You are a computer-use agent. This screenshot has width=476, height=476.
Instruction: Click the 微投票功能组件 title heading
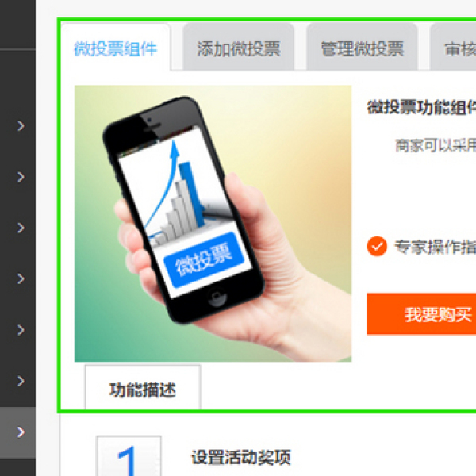click(x=421, y=107)
